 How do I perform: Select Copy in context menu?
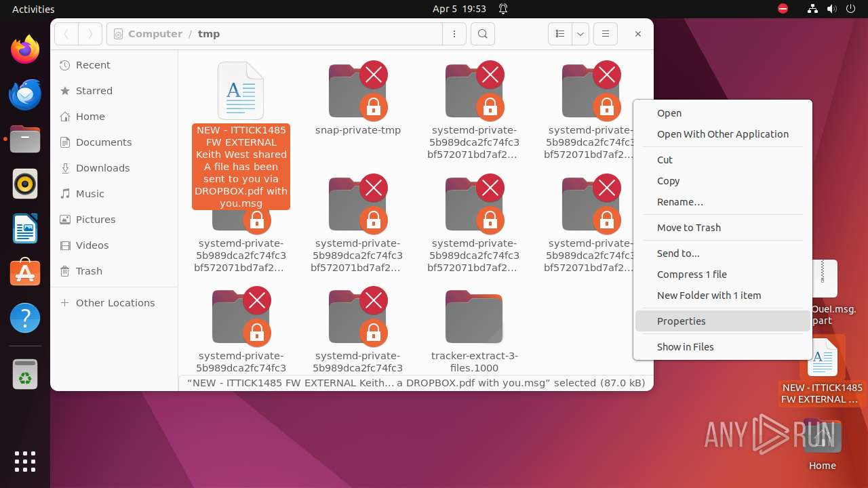723,181
